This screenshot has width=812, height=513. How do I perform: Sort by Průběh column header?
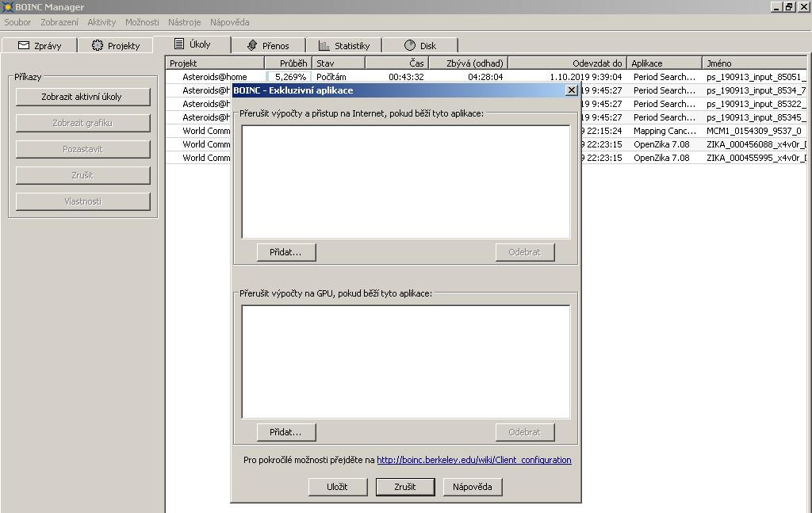(x=288, y=63)
